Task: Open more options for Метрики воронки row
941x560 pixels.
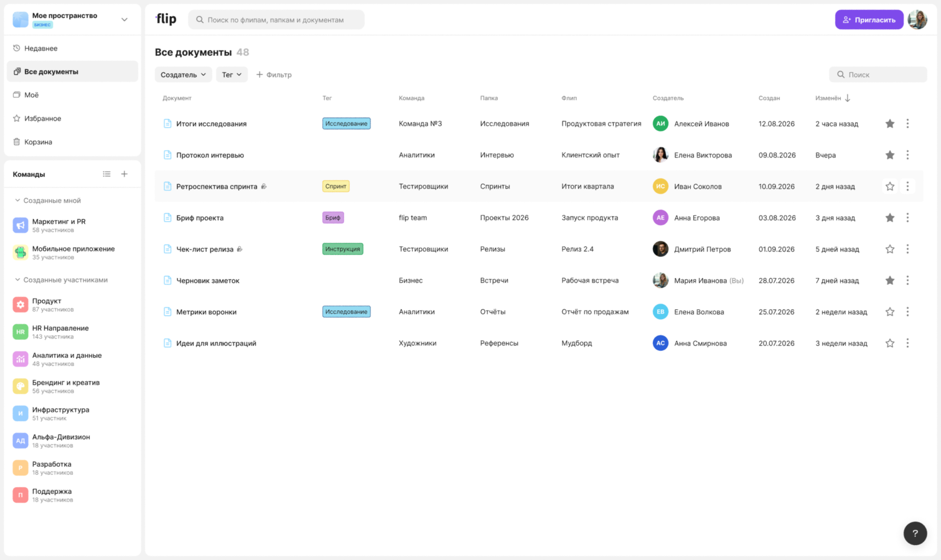Action: 907,312
